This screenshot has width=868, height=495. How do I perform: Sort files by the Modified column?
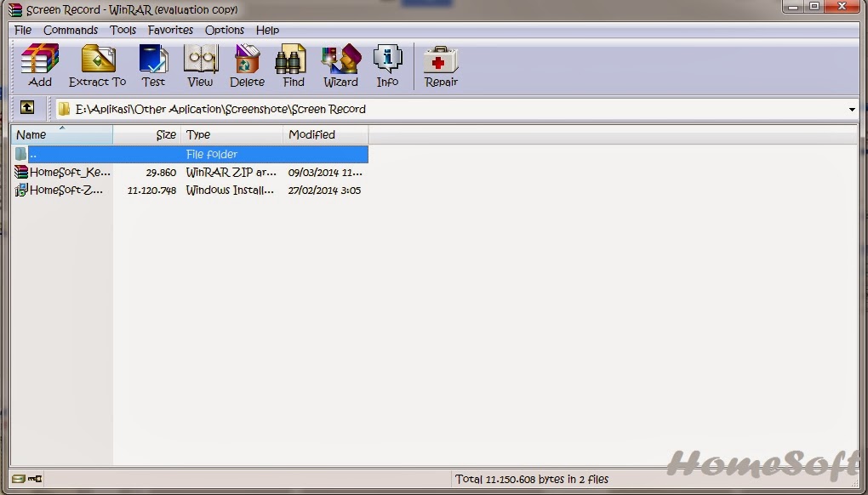(312, 134)
